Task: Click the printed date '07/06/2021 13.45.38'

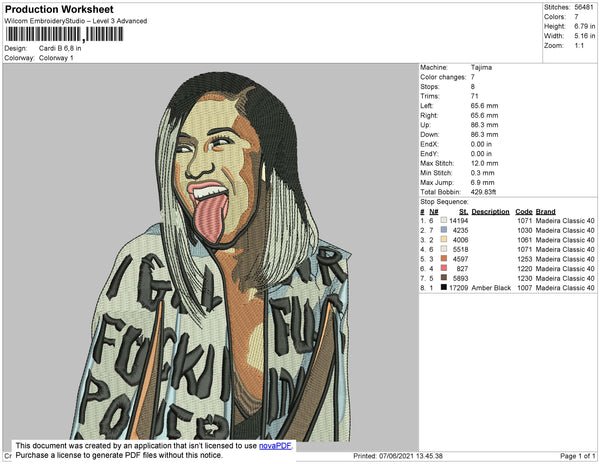Action: pyautogui.click(x=411, y=456)
